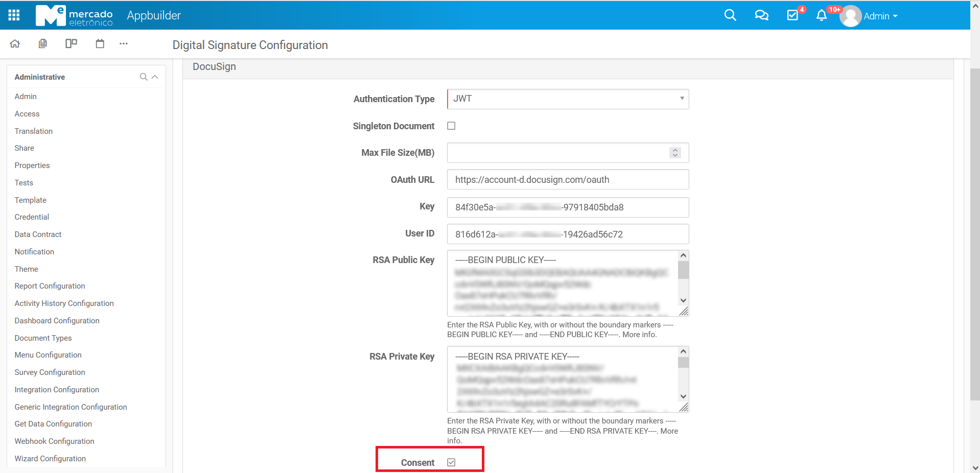Collapse the Administrative section chevron

click(x=155, y=77)
